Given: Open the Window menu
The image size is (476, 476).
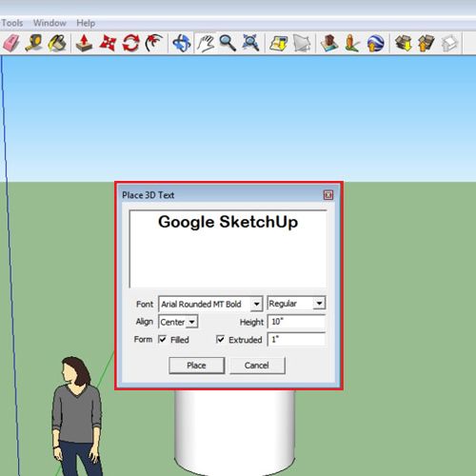Looking at the screenshot, I should pyautogui.click(x=50, y=23).
